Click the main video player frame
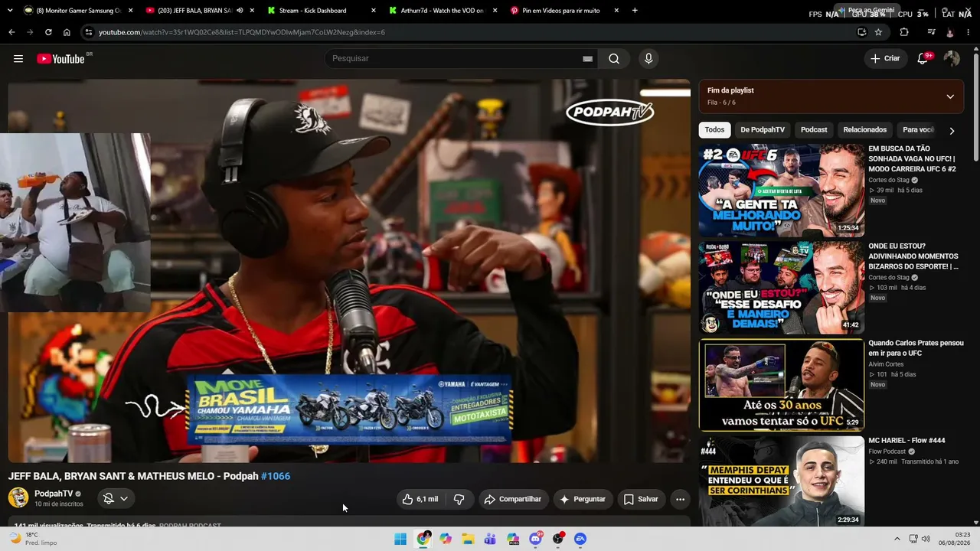980x551 pixels. tap(349, 271)
